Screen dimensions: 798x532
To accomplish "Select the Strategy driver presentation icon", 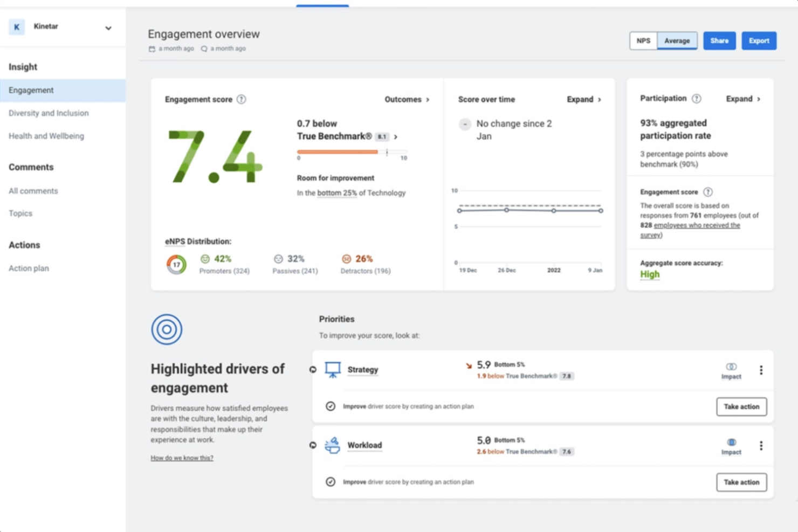I will 333,369.
